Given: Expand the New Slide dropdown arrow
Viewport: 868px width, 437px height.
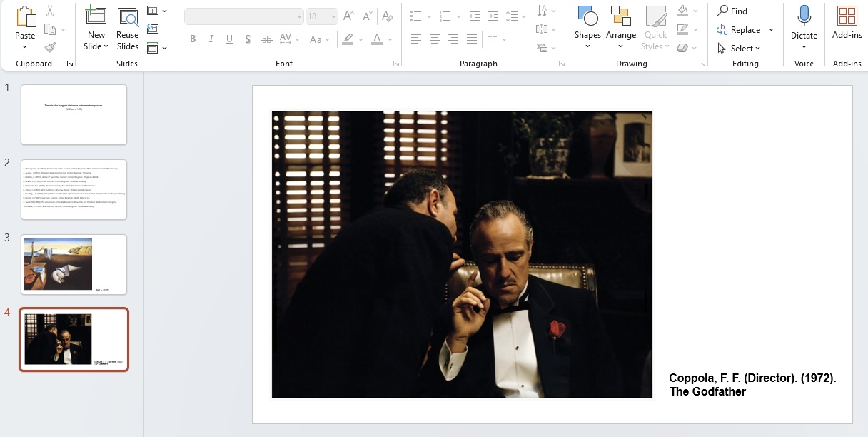Looking at the screenshot, I should [x=106, y=46].
